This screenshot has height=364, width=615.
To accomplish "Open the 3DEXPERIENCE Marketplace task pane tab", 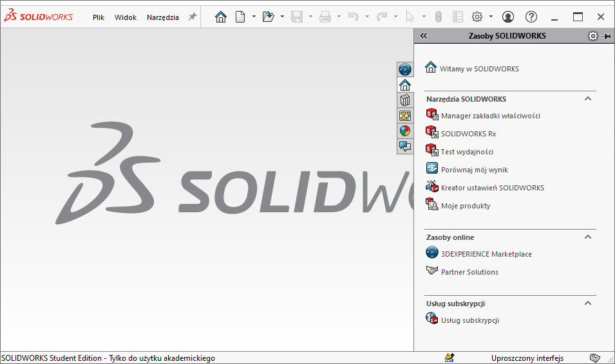I will [x=405, y=69].
